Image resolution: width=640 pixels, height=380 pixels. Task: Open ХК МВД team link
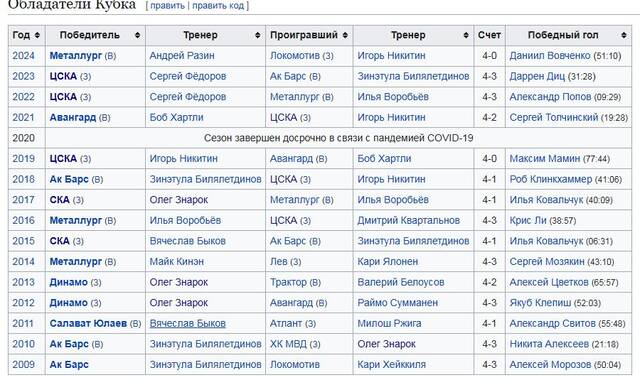tap(288, 344)
